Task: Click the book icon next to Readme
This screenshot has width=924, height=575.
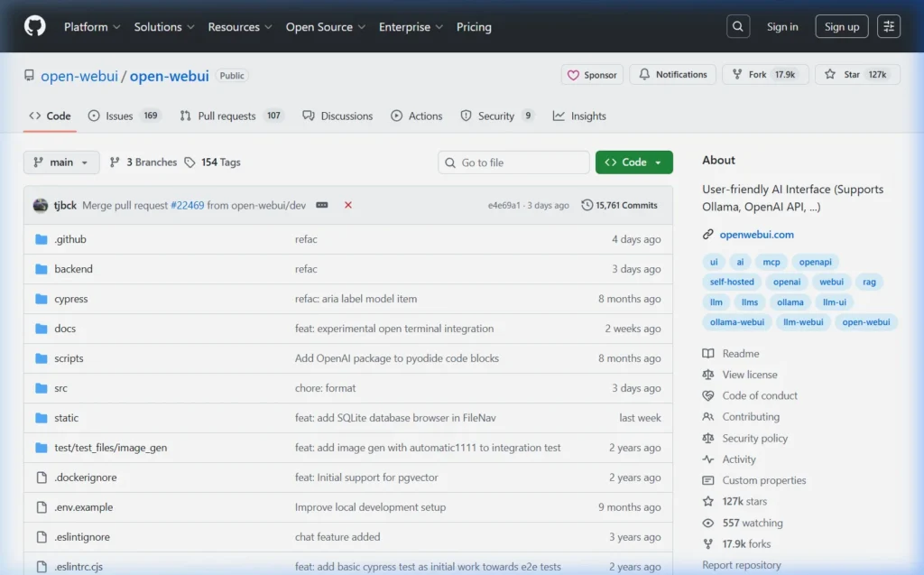Action: 709,353
